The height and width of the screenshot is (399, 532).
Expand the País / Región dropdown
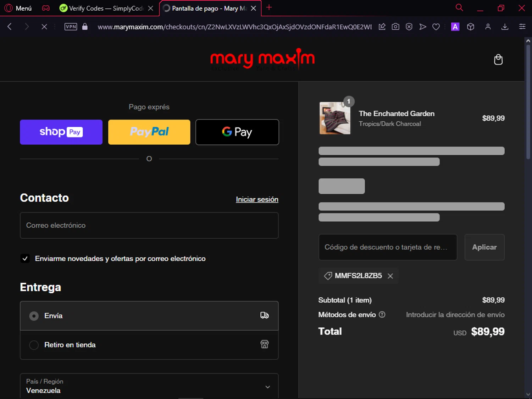pyautogui.click(x=149, y=386)
